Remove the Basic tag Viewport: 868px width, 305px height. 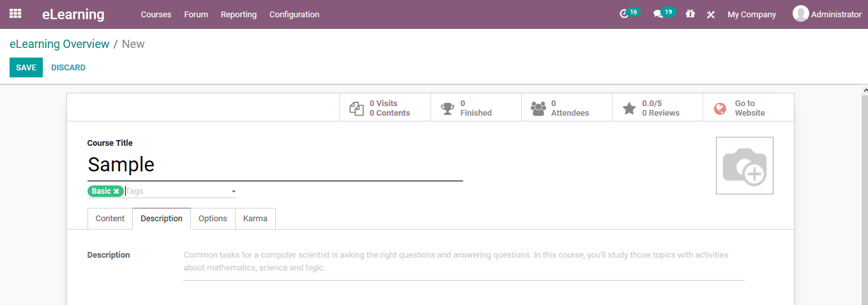point(116,191)
